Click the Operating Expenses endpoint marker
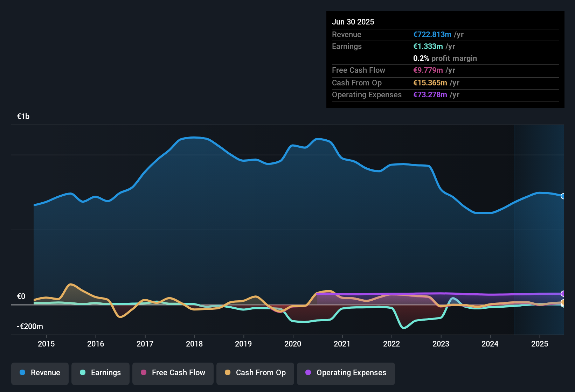 (x=563, y=293)
